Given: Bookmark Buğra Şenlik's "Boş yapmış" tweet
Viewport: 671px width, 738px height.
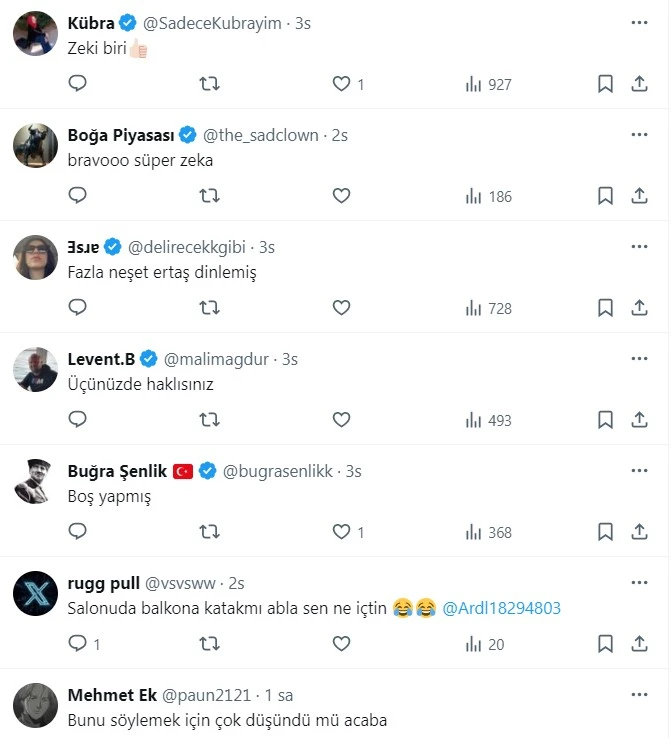Looking at the screenshot, I should [605, 533].
